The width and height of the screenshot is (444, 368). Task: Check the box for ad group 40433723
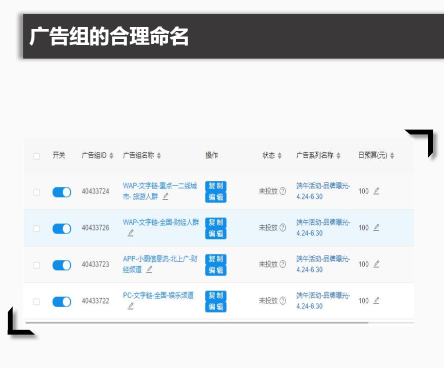[37, 265]
